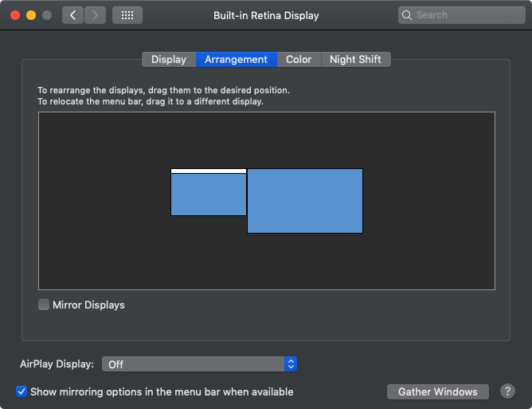Switch to the Night Shift tab
The height and width of the screenshot is (409, 532).
click(x=355, y=60)
